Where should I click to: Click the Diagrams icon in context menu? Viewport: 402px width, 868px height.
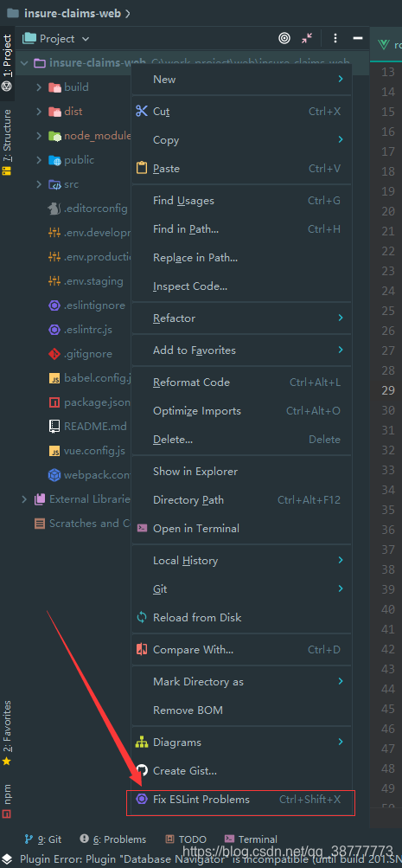pos(142,742)
